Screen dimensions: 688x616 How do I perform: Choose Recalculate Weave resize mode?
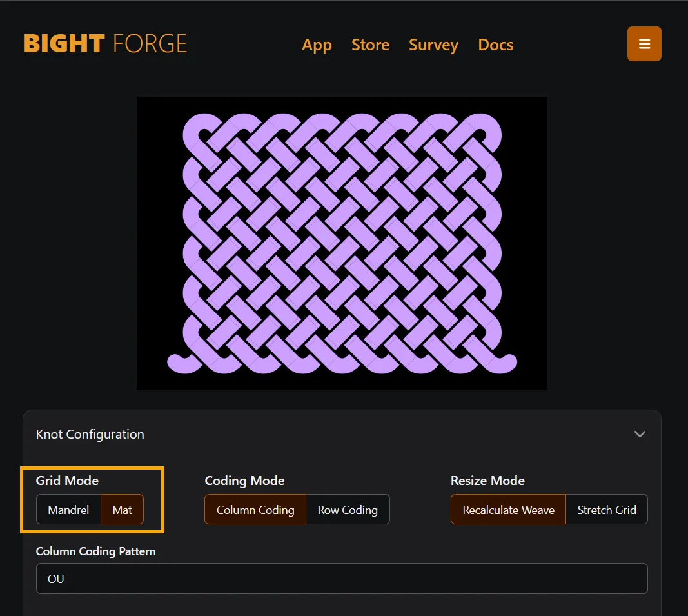click(508, 510)
